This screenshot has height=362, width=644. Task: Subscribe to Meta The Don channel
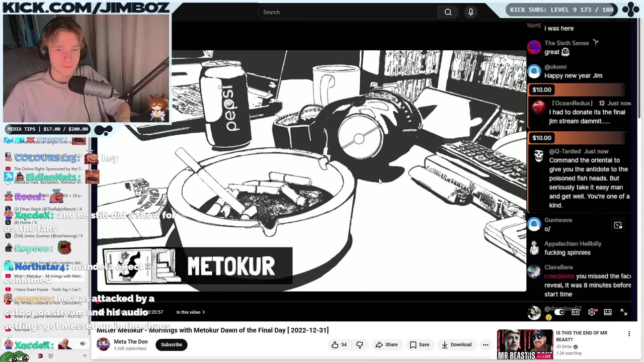172,345
